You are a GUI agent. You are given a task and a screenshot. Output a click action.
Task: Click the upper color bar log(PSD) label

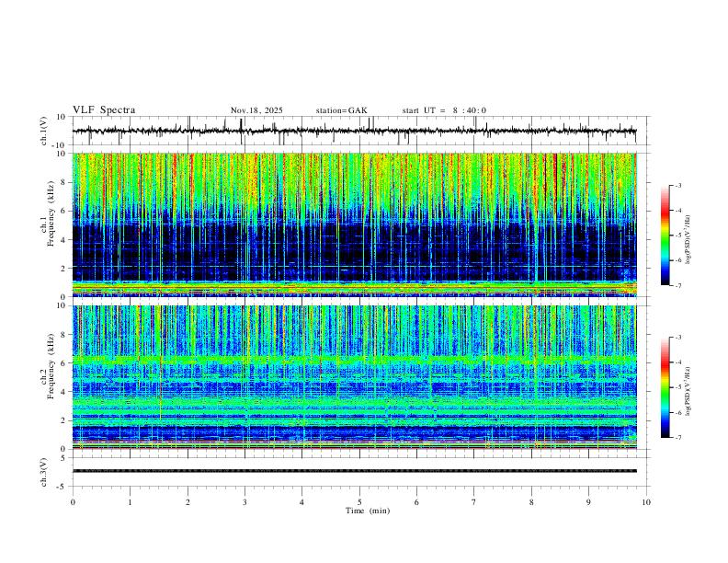688,240
